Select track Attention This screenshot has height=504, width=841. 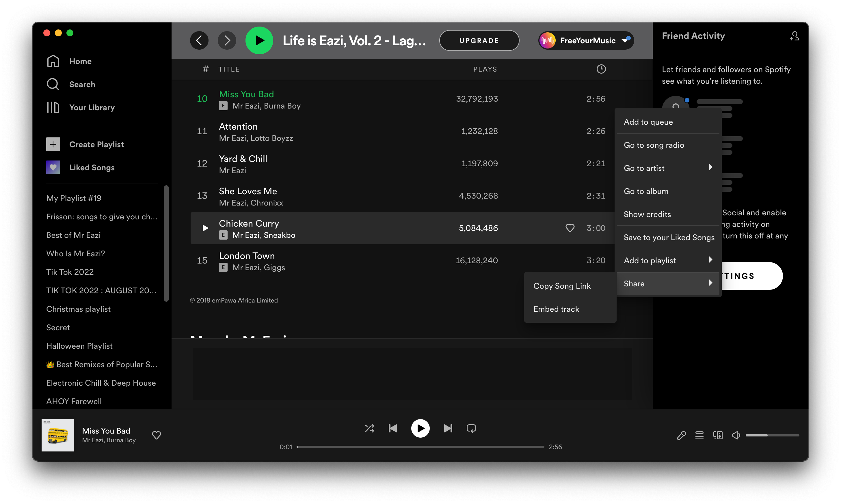click(238, 126)
